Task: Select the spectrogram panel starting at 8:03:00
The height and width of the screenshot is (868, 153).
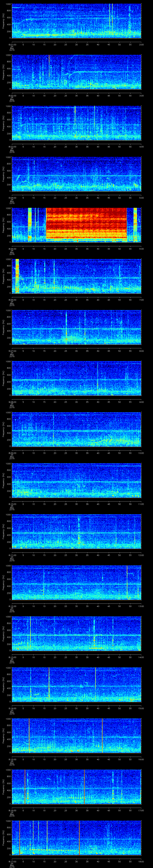Action: (77, 123)
